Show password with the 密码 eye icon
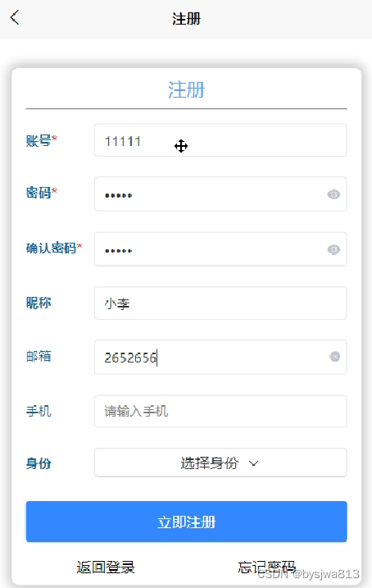Viewport: 372px width, 588px height. 333,194
